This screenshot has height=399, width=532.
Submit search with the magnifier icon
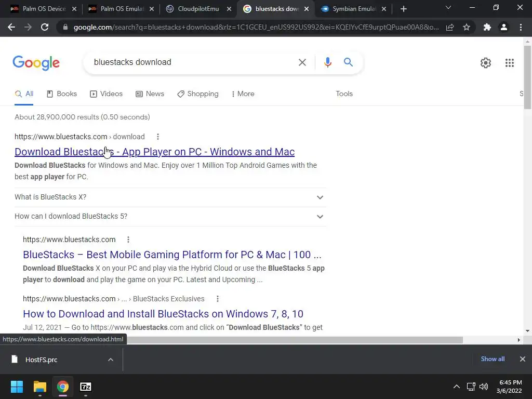[x=348, y=62]
